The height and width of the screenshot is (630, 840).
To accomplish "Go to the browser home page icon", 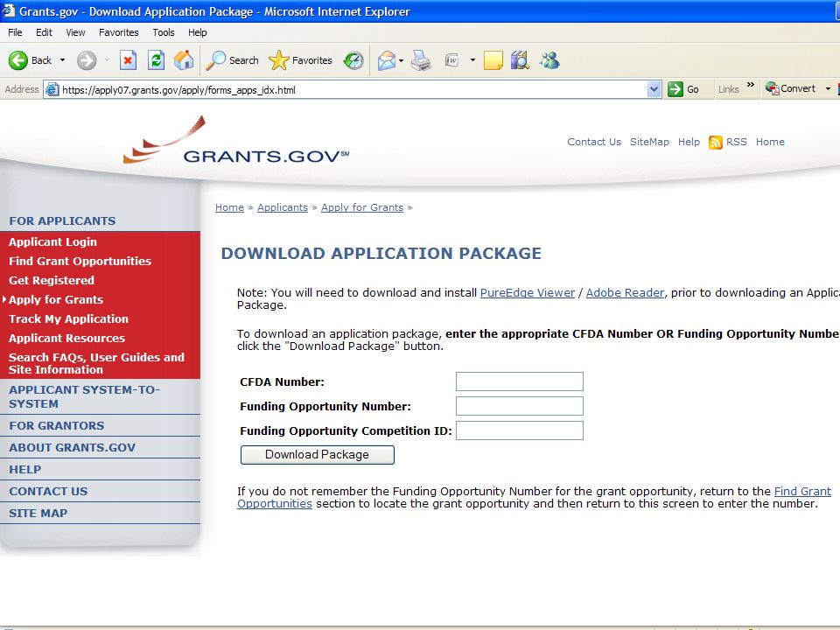I will pyautogui.click(x=184, y=60).
